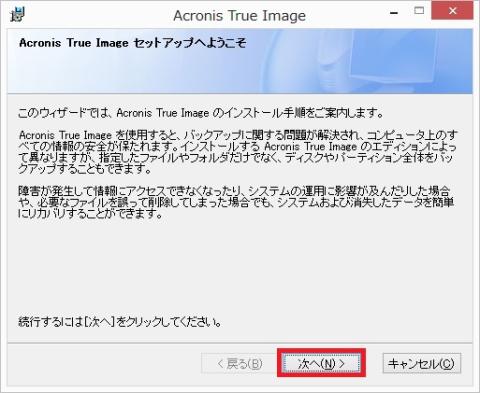
Task: Minimize the Acronis True Image window
Action: (394, 12)
